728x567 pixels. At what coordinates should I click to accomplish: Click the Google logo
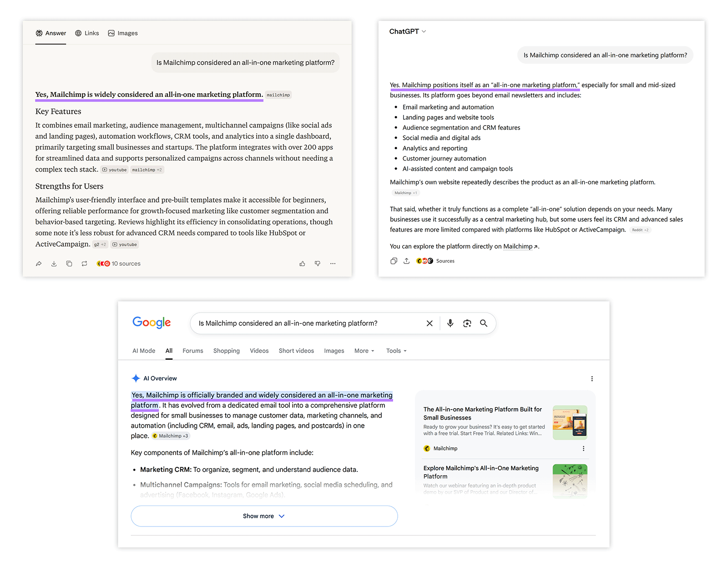coord(152,323)
